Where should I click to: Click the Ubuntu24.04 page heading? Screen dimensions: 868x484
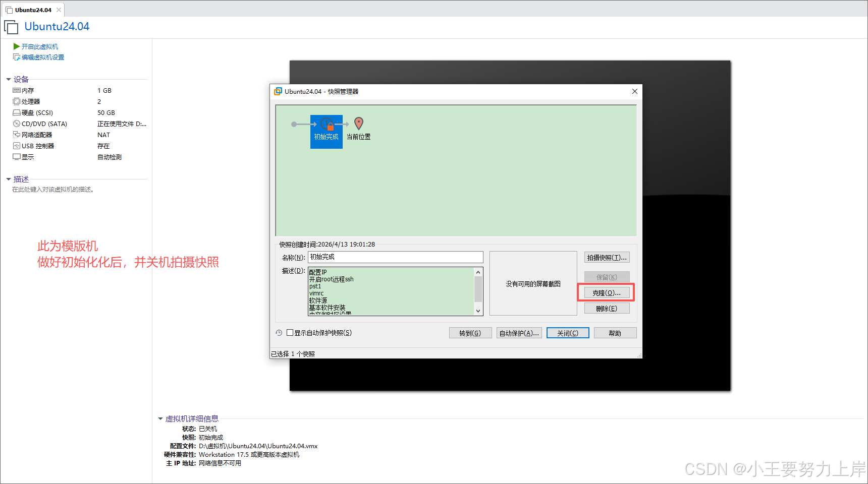click(x=57, y=27)
